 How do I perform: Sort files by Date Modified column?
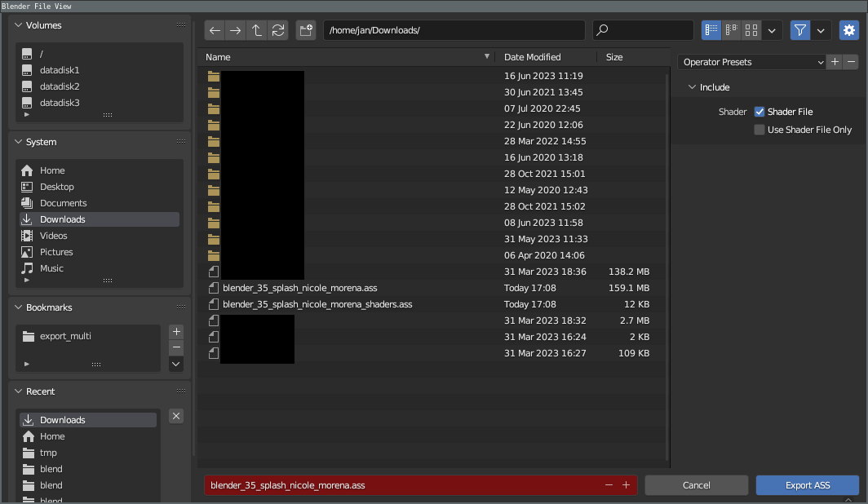tap(547, 57)
